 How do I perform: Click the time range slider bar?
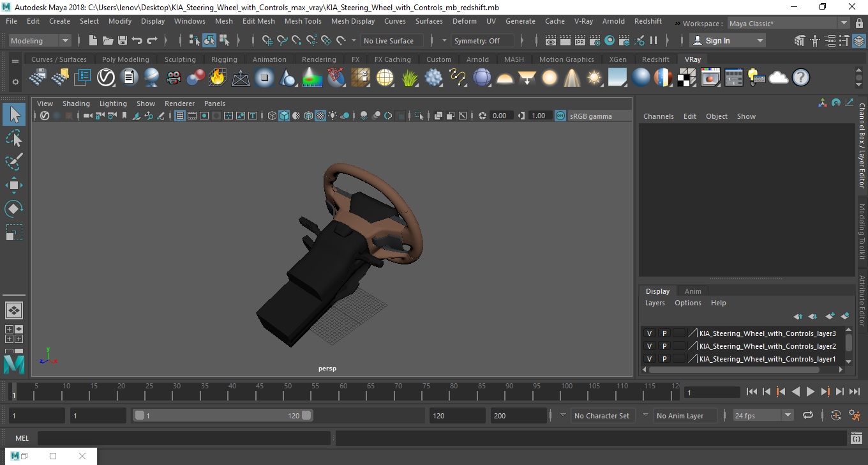pos(223,415)
